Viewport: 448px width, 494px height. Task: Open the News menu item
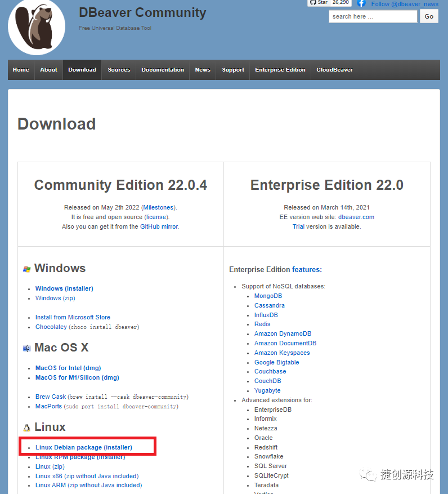pyautogui.click(x=203, y=70)
